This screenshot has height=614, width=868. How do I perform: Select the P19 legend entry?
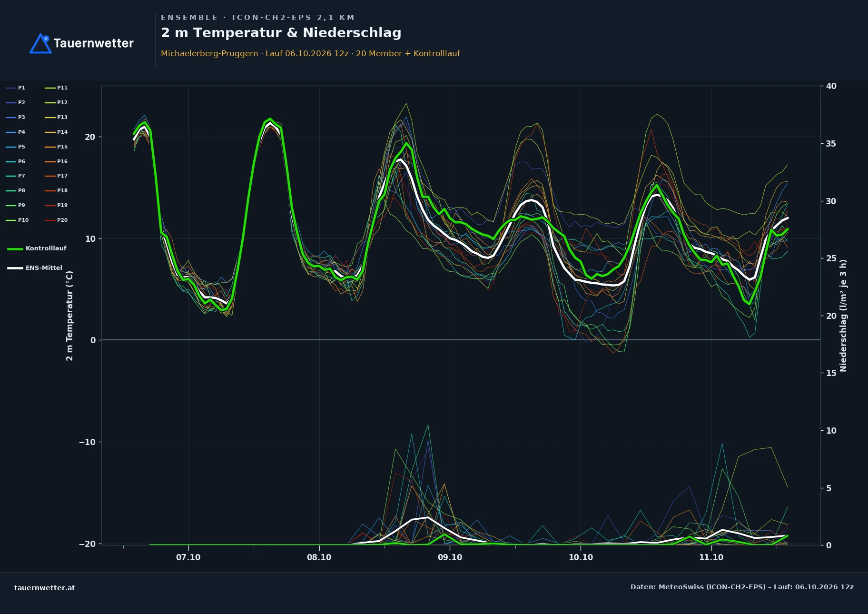(56, 205)
